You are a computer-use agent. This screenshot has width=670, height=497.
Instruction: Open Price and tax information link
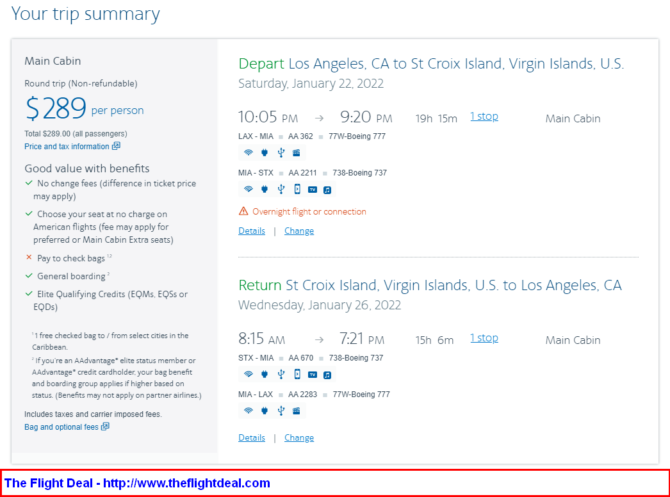[67, 146]
